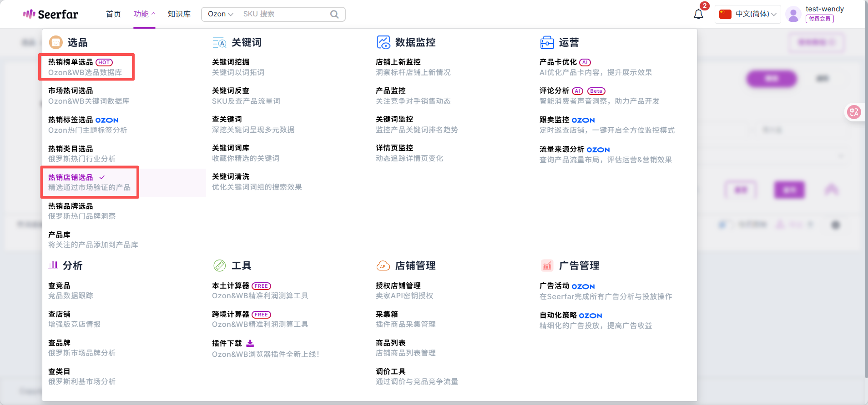Click the 运营 section icon
The width and height of the screenshot is (868, 405).
coord(547,42)
